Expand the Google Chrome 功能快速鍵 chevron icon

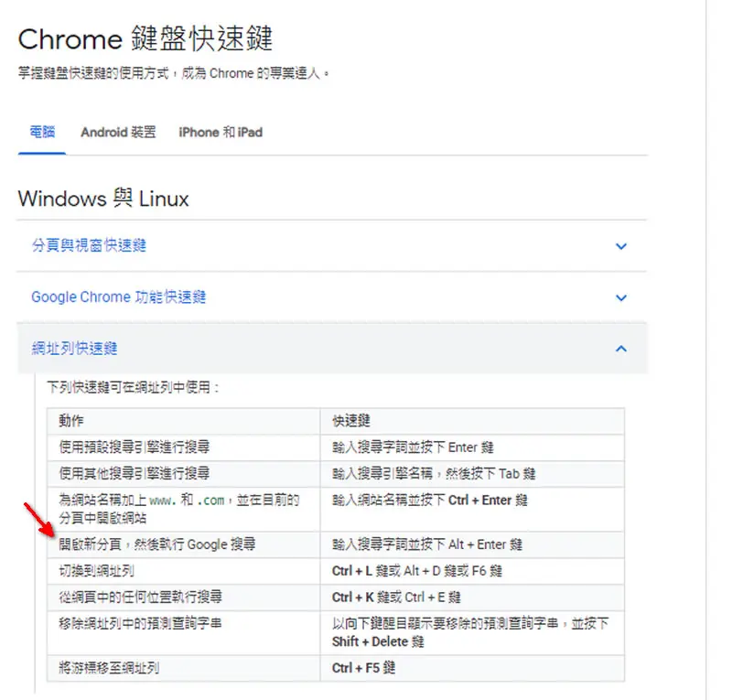click(x=621, y=297)
